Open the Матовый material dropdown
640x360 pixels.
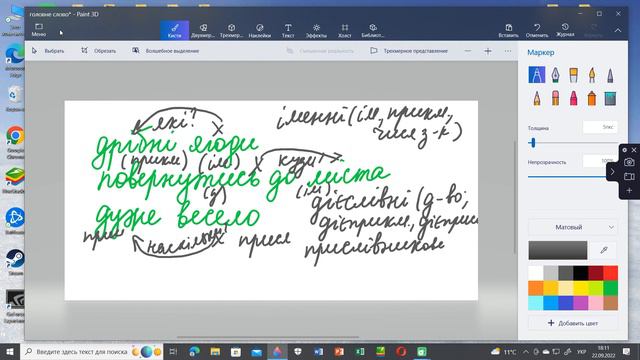pos(572,227)
